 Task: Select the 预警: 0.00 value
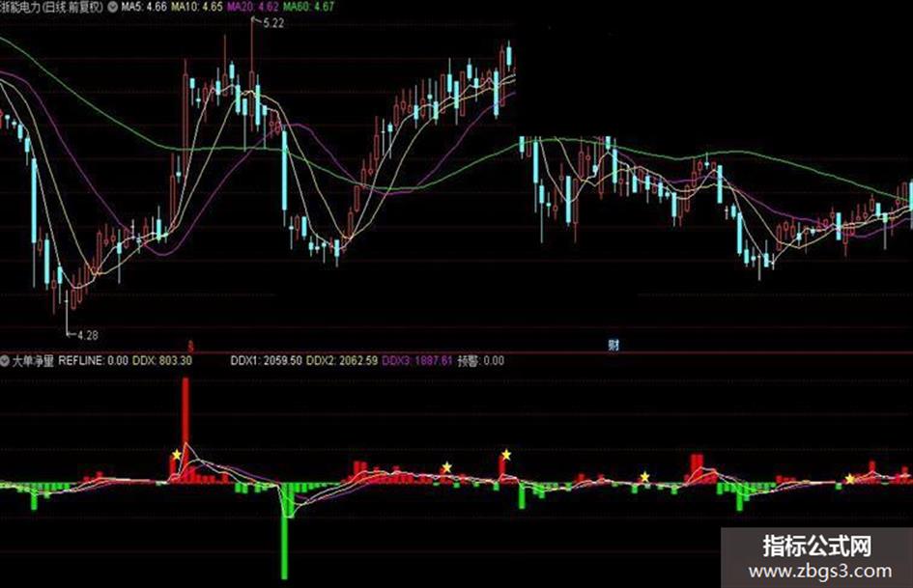[x=480, y=361]
